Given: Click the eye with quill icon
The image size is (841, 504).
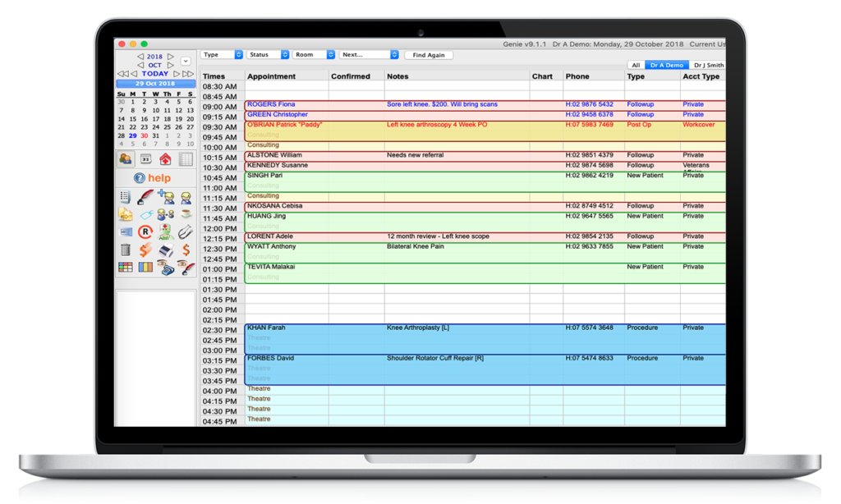Looking at the screenshot, I should [186, 267].
